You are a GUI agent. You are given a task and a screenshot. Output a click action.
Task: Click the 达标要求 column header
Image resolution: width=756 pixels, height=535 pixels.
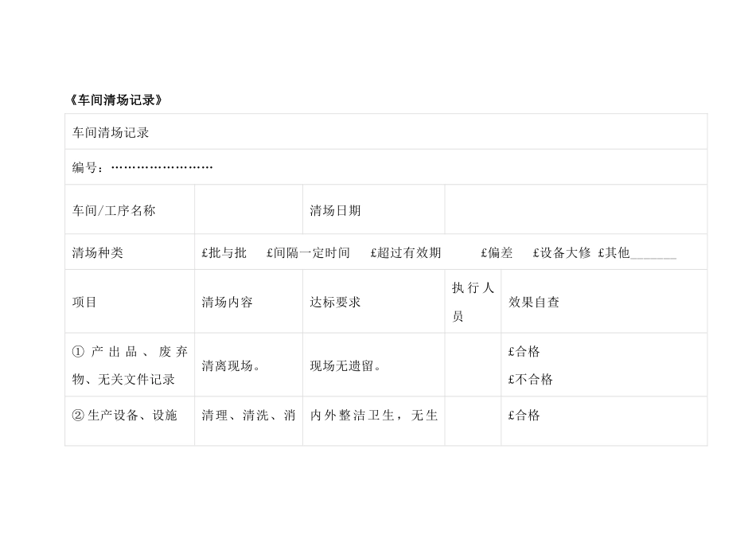[374, 302]
